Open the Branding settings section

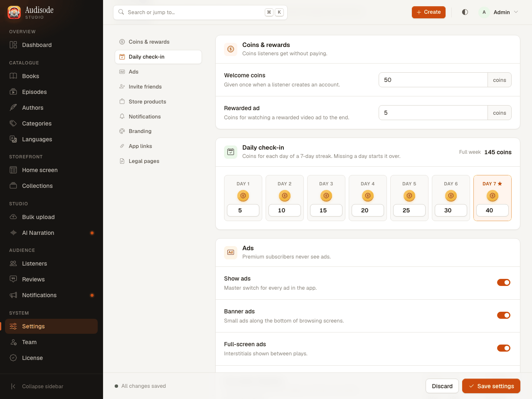click(x=158, y=131)
